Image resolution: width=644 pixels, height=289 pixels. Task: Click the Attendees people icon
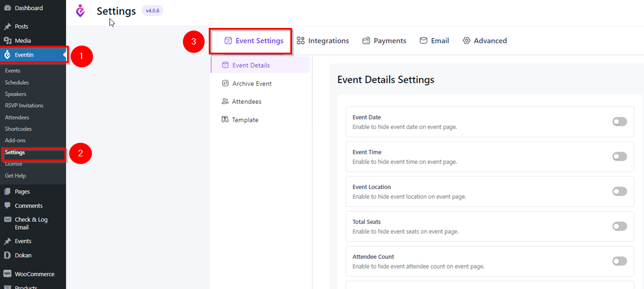[225, 102]
